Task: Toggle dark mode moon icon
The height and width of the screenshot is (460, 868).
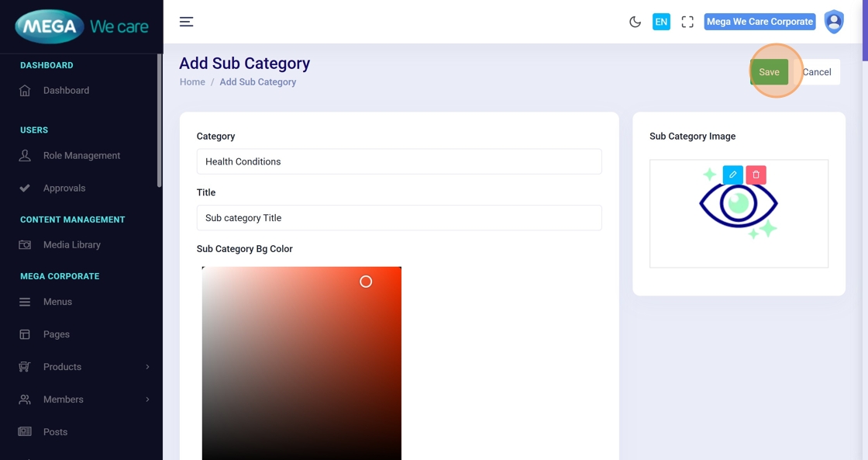Action: click(635, 22)
